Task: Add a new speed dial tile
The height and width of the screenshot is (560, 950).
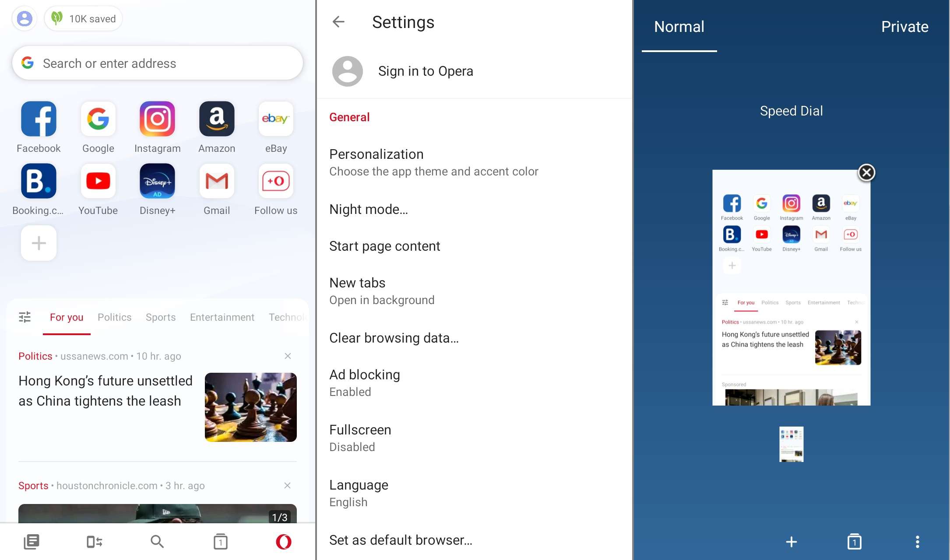Action: click(x=39, y=243)
